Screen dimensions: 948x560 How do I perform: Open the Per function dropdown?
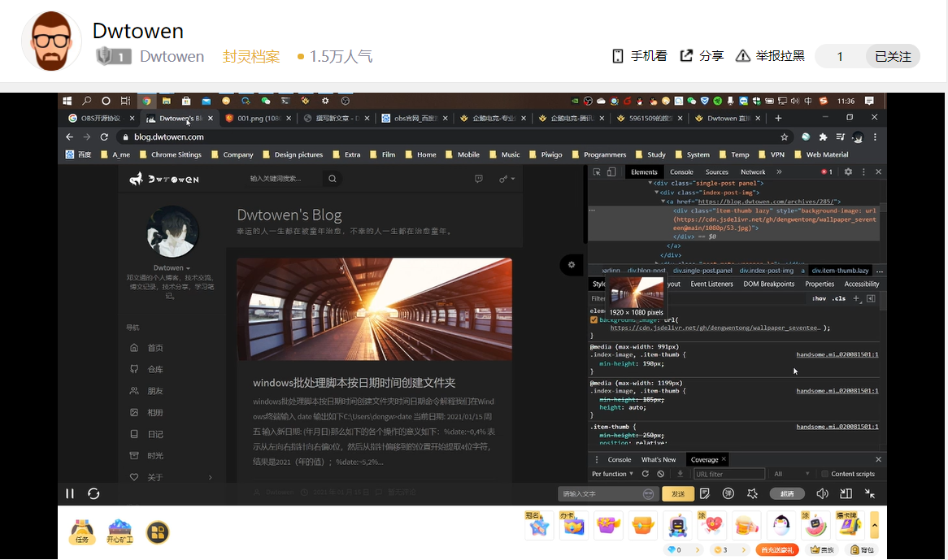612,474
